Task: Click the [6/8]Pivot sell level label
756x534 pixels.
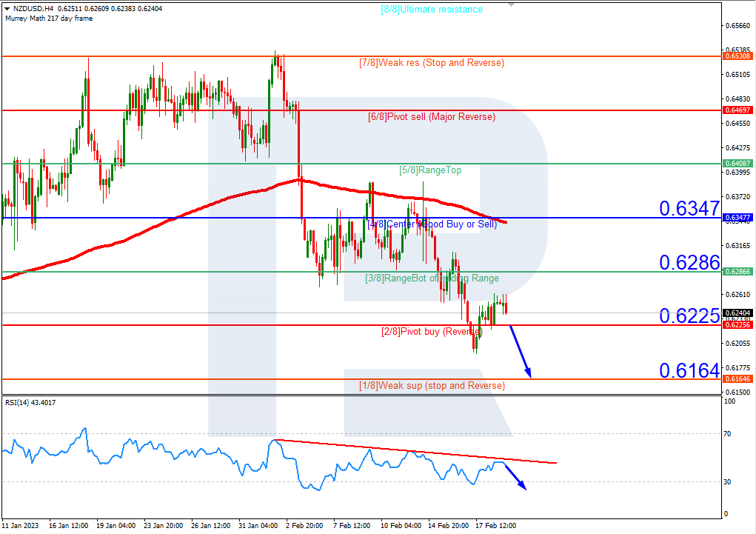Action: point(431,117)
